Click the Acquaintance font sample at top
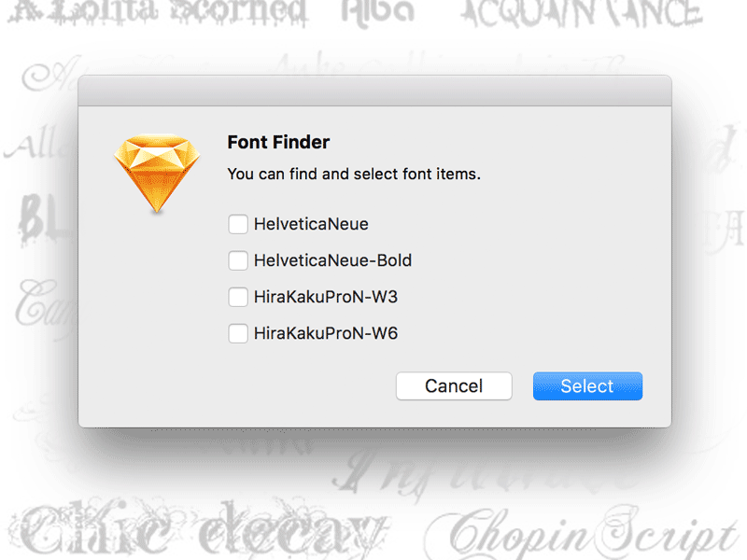Image resolution: width=747 pixels, height=560 pixels. 581,13
